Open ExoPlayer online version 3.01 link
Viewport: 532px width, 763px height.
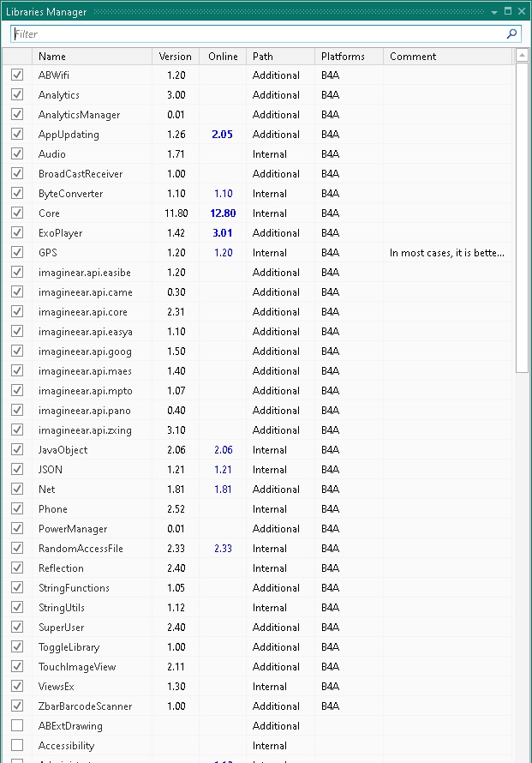pos(222,233)
